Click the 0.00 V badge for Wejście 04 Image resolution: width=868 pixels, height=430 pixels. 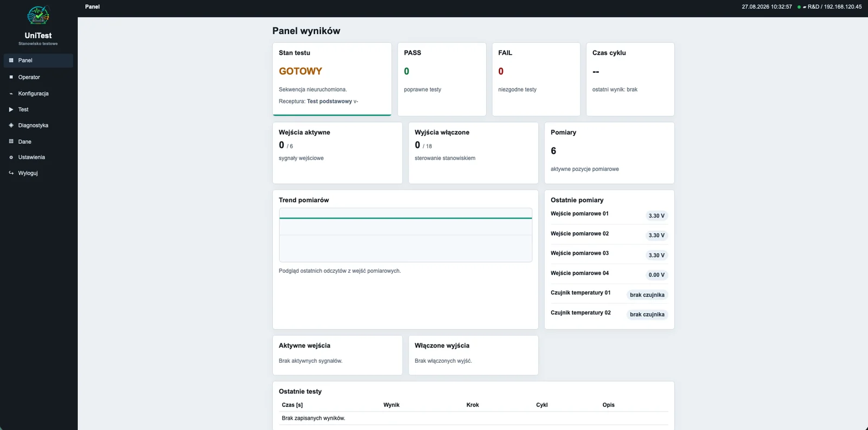(656, 275)
